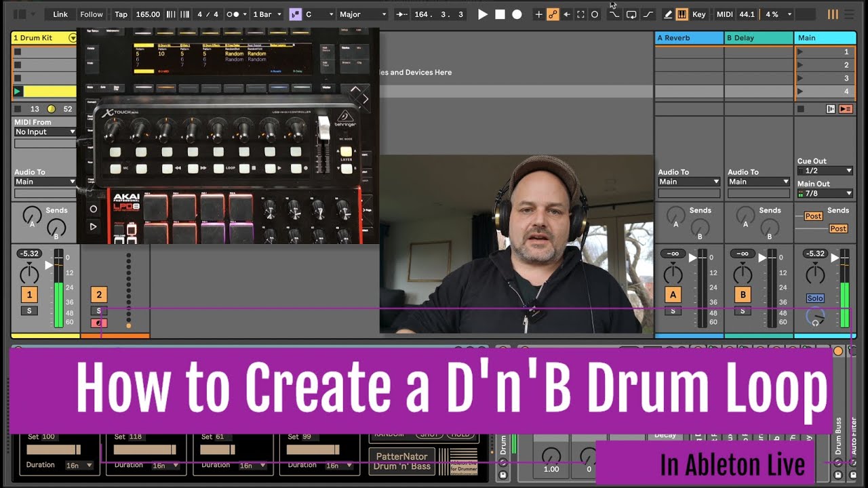This screenshot has width=868, height=488.
Task: Toggle the Session Record circle icon
Action: tap(595, 14)
